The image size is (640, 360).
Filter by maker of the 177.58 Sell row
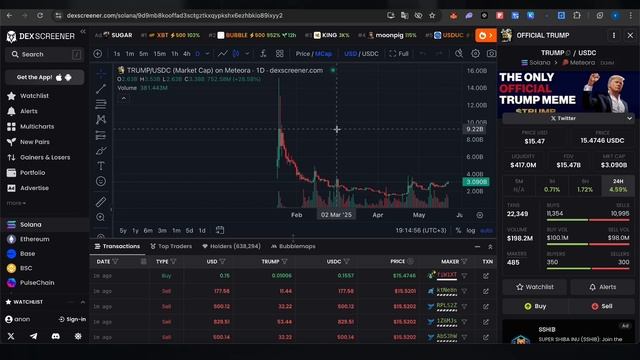[x=464, y=291]
